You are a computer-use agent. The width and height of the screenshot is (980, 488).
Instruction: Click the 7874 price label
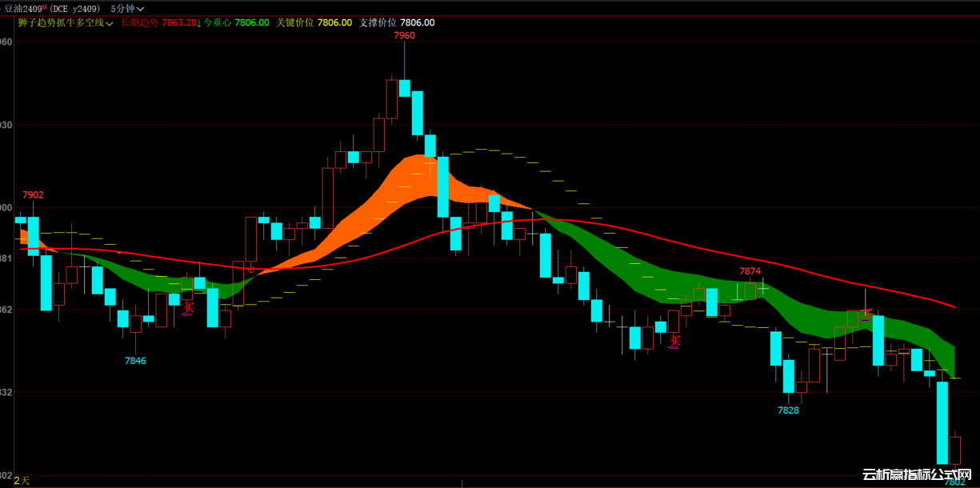[750, 272]
